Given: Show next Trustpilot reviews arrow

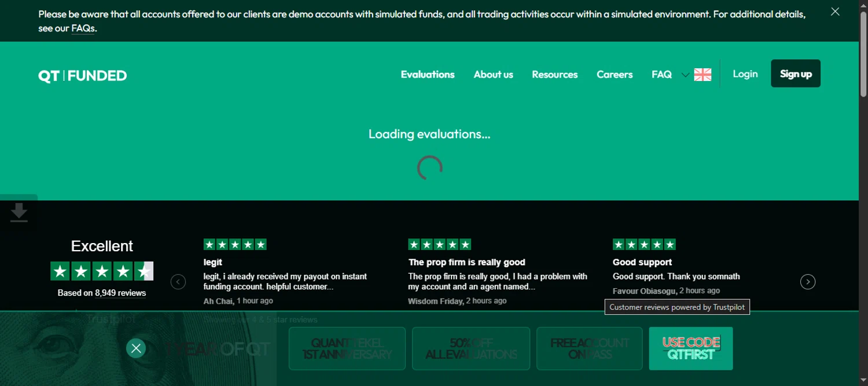Looking at the screenshot, I should click(808, 282).
